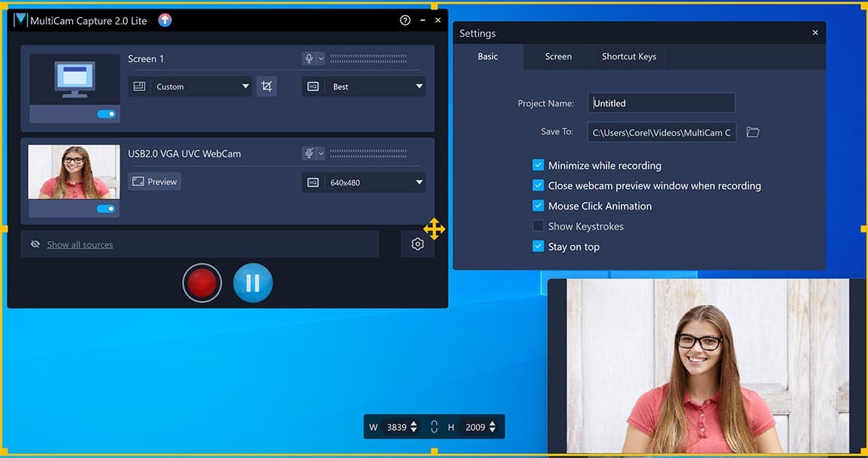The width and height of the screenshot is (868, 458).
Task: Open the Screen settings tab
Action: 558,56
